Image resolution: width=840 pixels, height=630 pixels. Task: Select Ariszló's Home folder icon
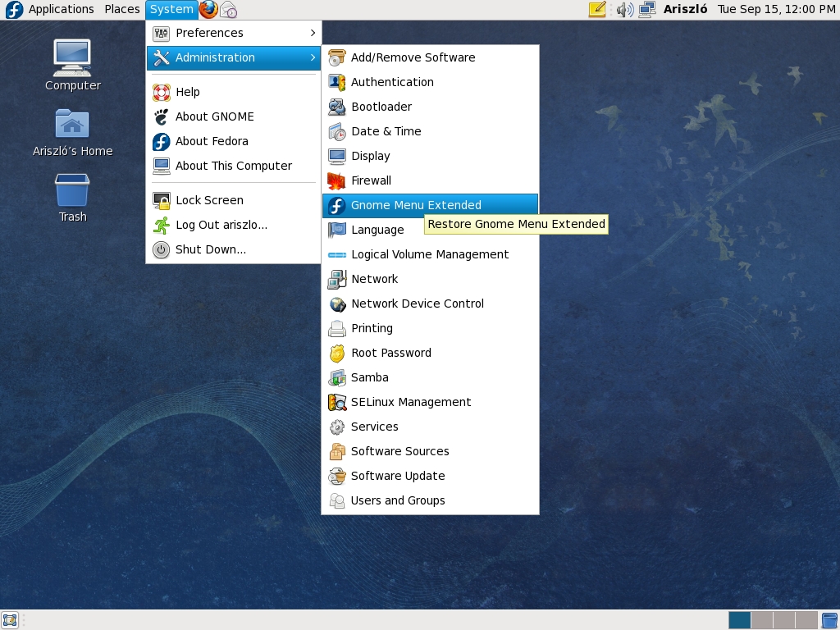click(x=72, y=133)
